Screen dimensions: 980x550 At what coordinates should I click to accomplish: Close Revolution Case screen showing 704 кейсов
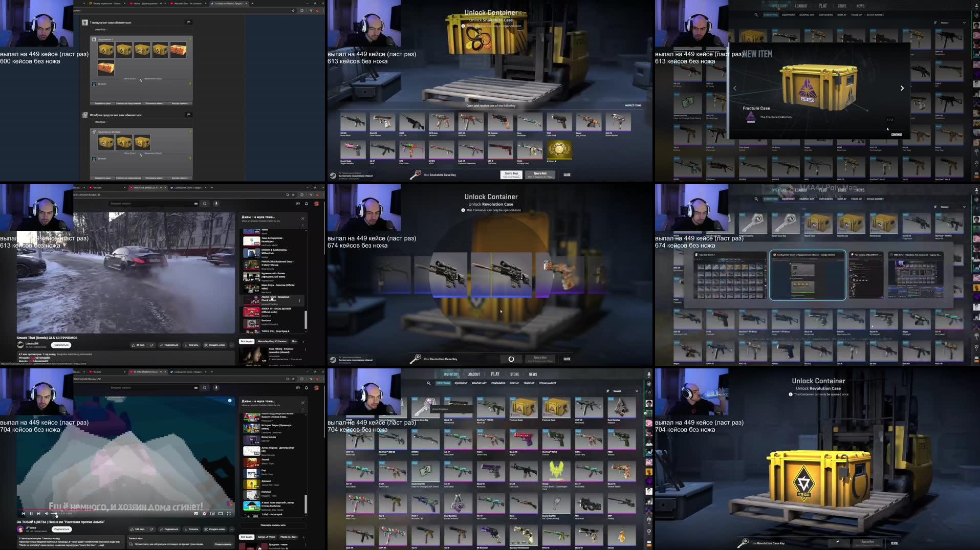[x=895, y=543]
